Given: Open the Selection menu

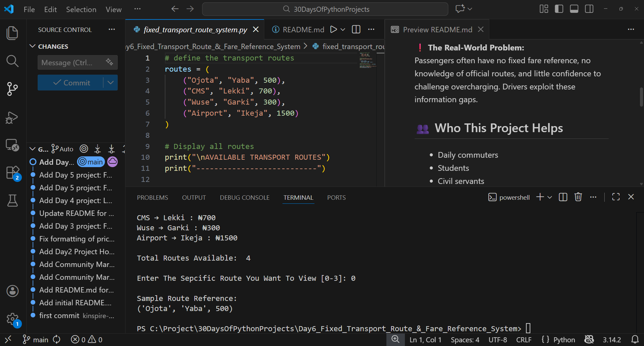Looking at the screenshot, I should click(81, 9).
